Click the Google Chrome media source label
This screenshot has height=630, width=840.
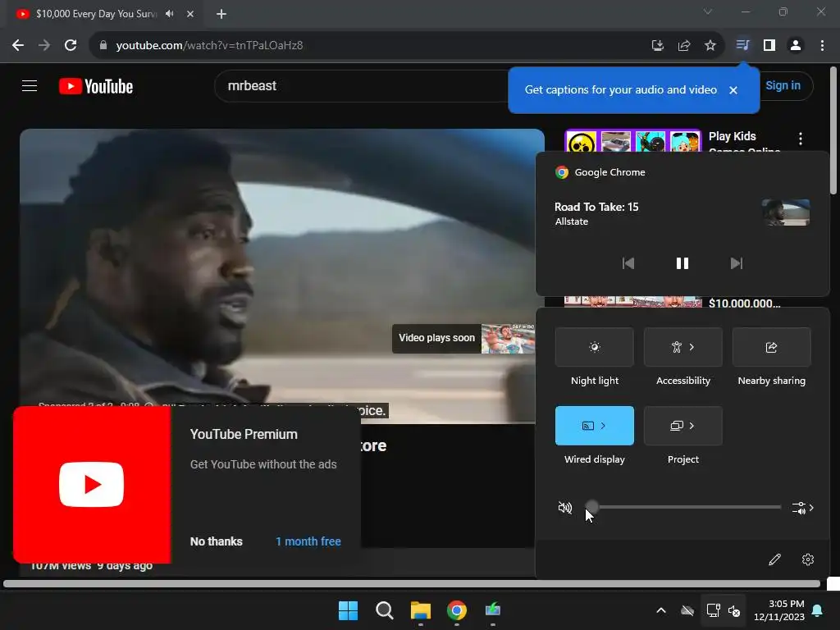[609, 172]
